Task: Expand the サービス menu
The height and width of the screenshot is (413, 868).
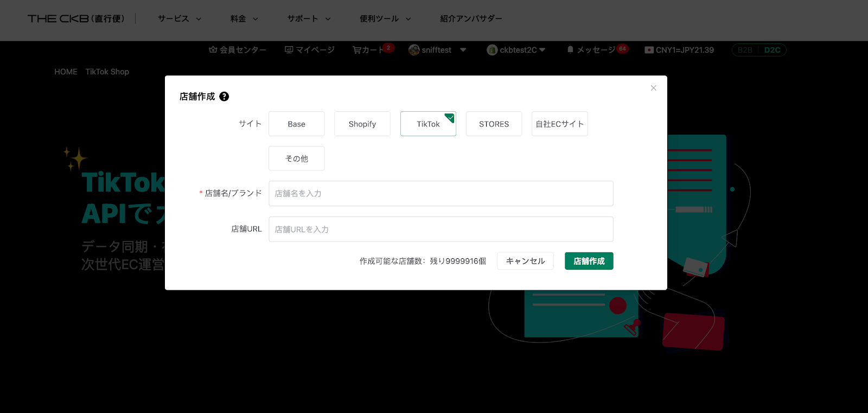Action: click(180, 18)
